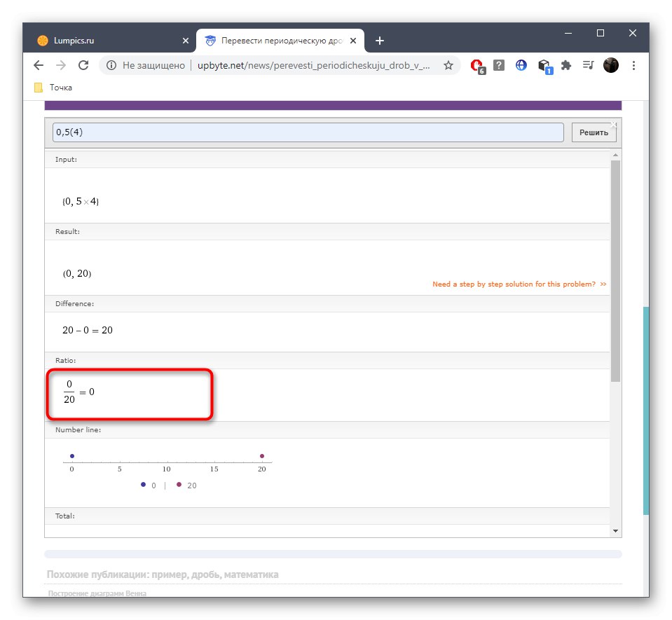Open the Точка bookmarks folder

[x=53, y=88]
